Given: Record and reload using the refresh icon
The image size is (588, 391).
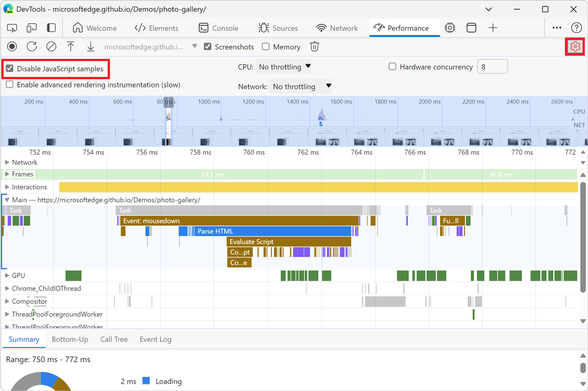Looking at the screenshot, I should (31, 46).
